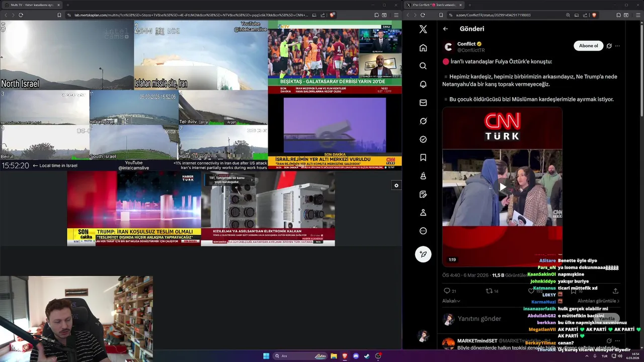Click Isfahan missile site camera feed
Screen dimensions: 644x362
point(201,55)
